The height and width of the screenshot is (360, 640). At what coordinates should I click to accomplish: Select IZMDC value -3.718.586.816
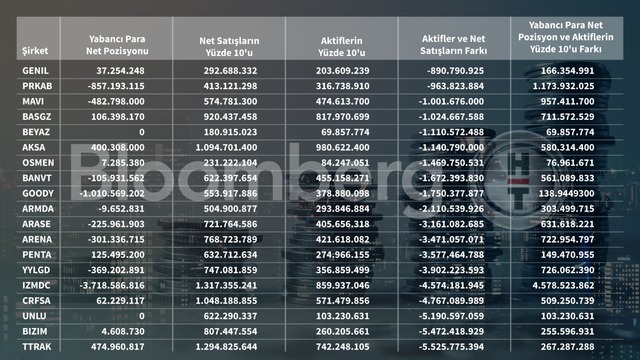pos(112,285)
